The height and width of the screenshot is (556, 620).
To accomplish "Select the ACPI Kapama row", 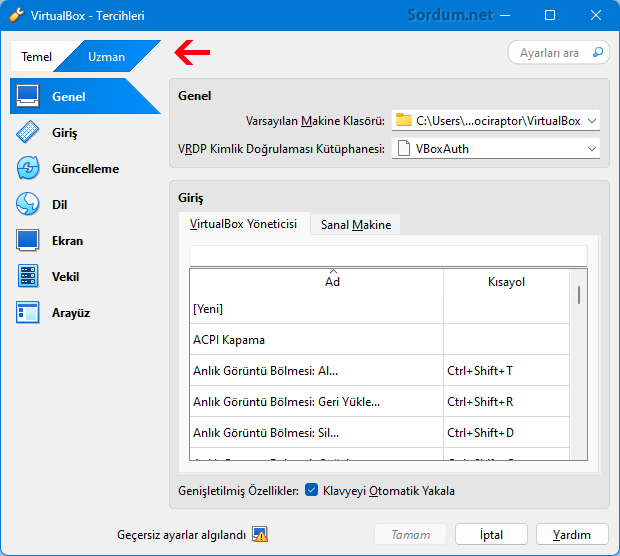I will click(380, 339).
